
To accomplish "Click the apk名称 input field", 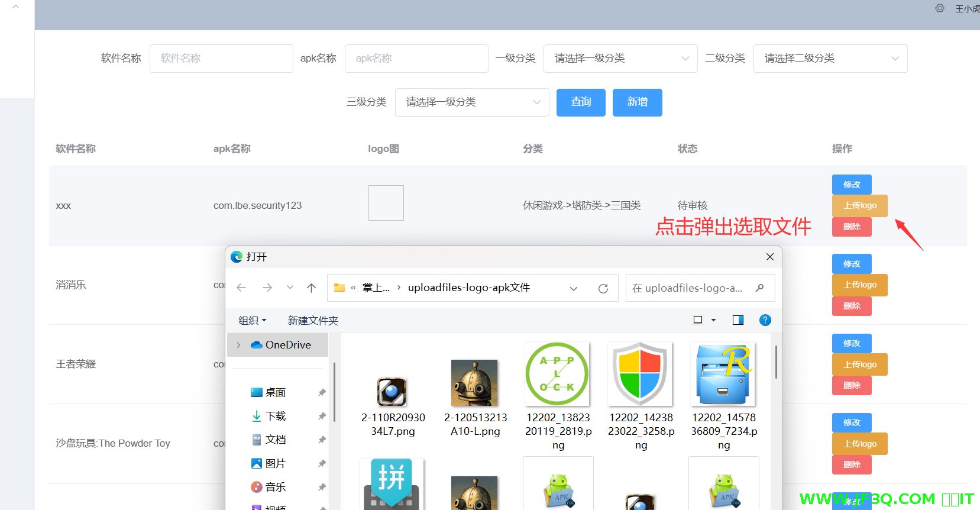I will pos(416,59).
